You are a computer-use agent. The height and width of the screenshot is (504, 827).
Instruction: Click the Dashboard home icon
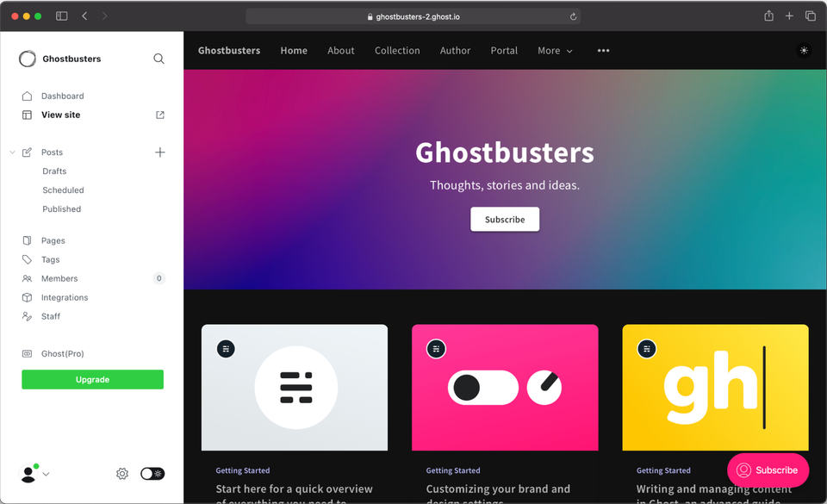[27, 96]
